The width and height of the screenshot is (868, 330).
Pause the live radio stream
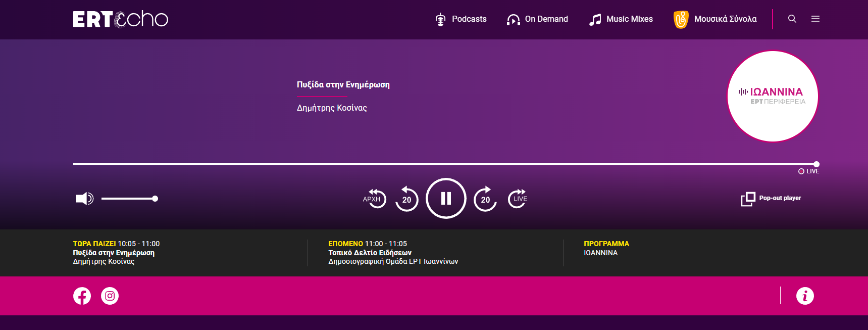coord(446,198)
